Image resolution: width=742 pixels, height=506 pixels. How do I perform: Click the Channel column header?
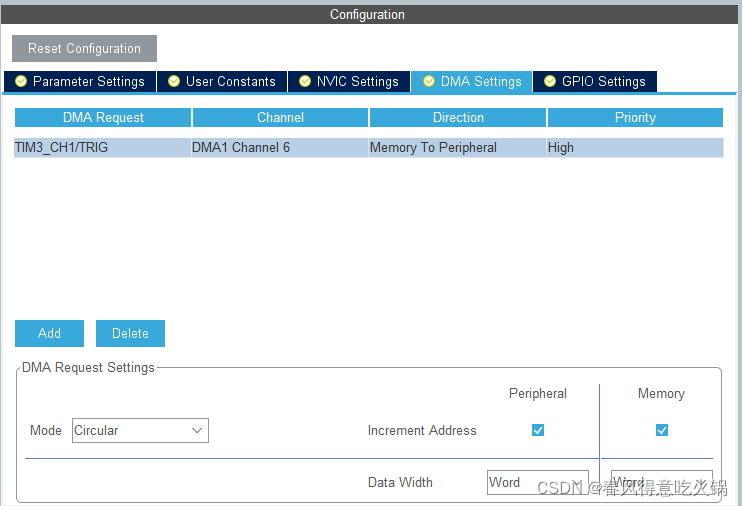[x=280, y=117]
